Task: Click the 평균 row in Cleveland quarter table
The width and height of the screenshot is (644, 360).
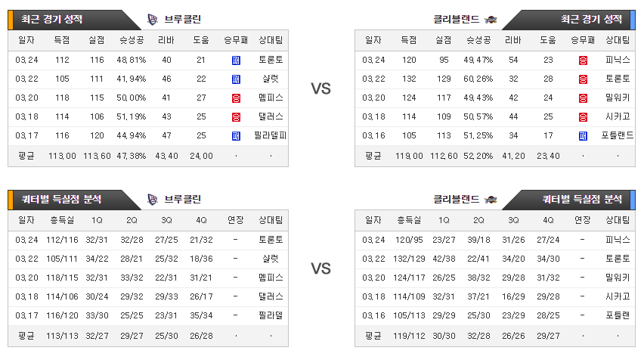Action: pyautogui.click(x=495, y=336)
